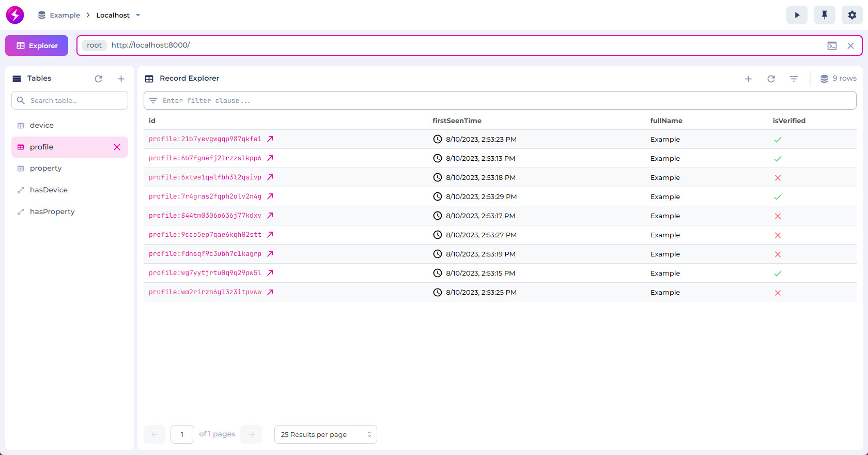Image resolution: width=868 pixels, height=455 pixels.
Task: Click the Record Explorer panel title
Action: pos(189,79)
